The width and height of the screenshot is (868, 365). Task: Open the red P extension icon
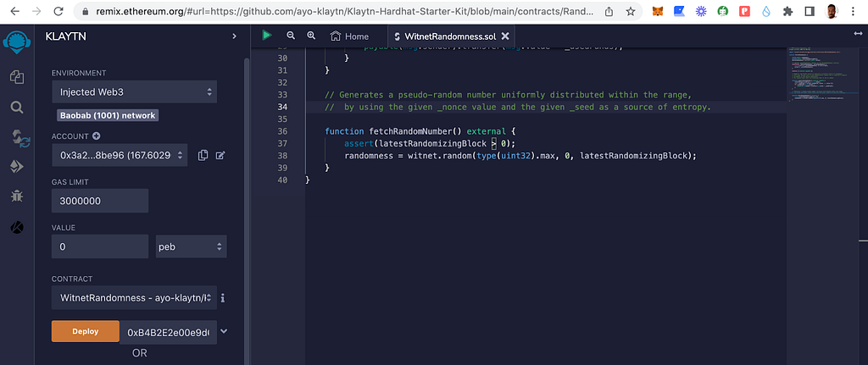click(x=744, y=11)
